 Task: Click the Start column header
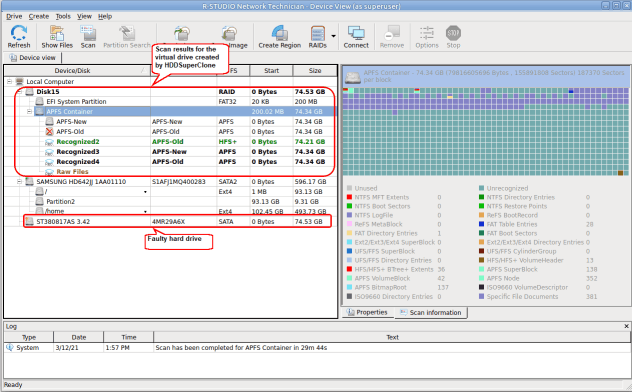click(271, 71)
